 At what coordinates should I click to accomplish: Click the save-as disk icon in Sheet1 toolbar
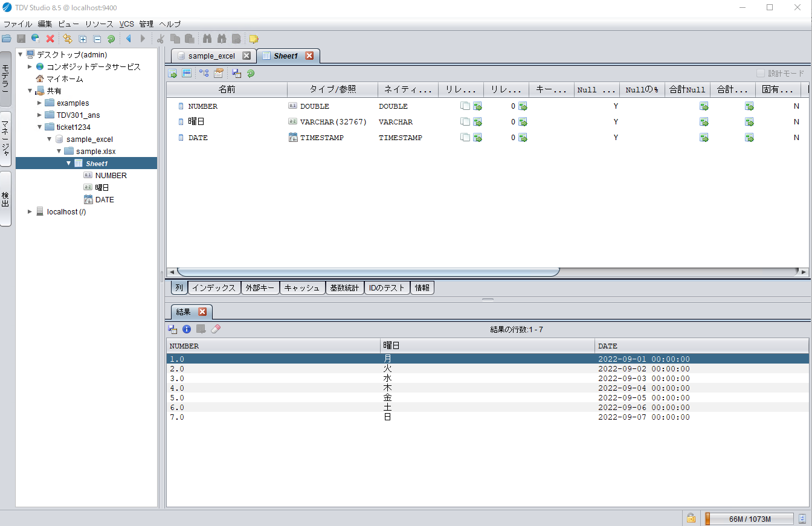236,73
